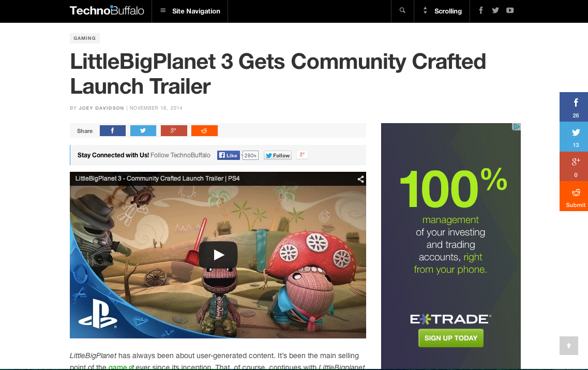Open YouTube channel icon in header
Viewport: 588px width, 370px height.
click(x=510, y=10)
